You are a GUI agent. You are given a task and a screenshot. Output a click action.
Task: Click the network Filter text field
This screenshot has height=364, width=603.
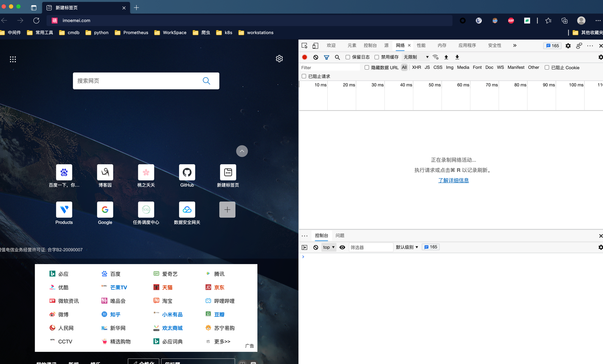(x=330, y=68)
